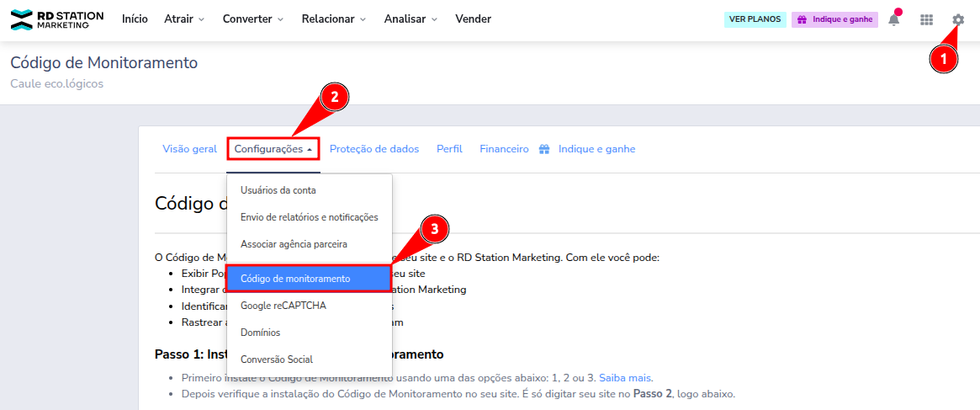Open the apps grid icon
This screenshot has width=980, height=410.
point(927,19)
